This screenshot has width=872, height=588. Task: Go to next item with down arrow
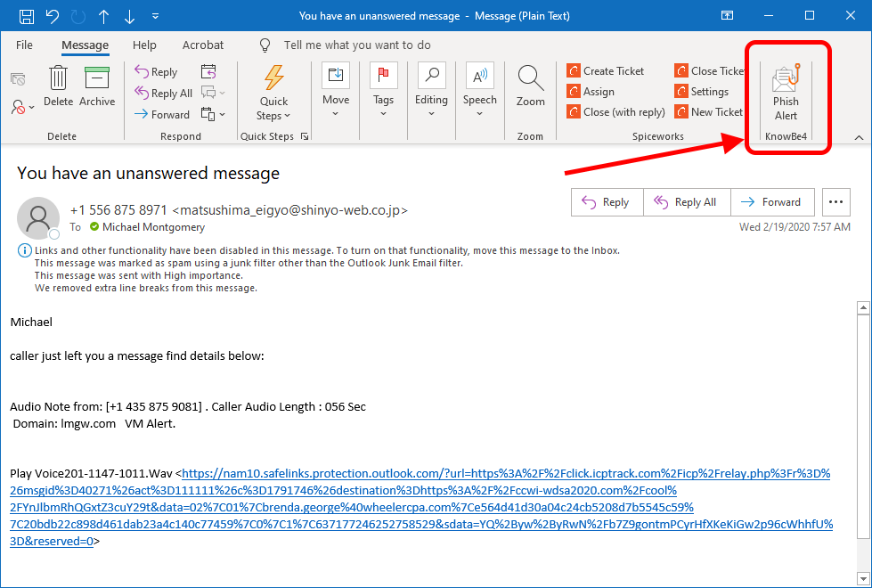click(x=129, y=17)
